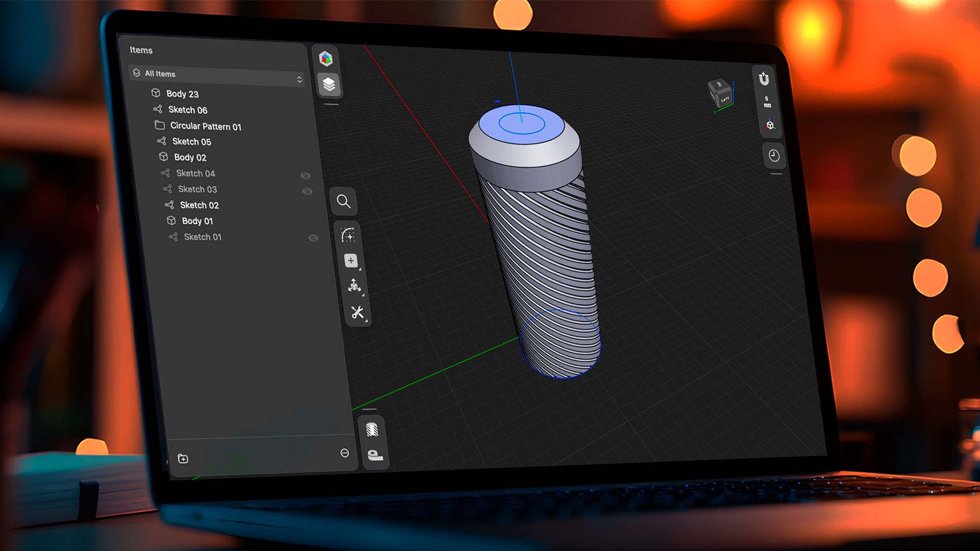Screen dimensions: 980x551
Task: Toggle Sketch 01 visibility eye icon
Action: click(313, 238)
